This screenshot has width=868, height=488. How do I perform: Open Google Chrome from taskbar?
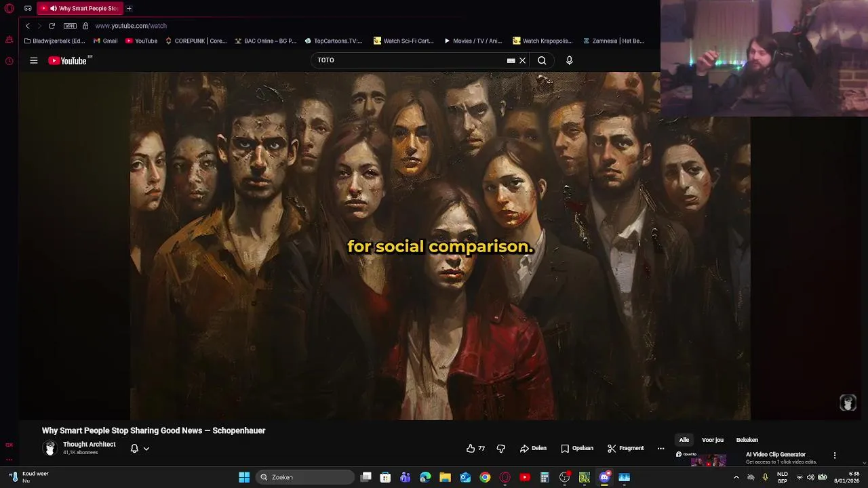coord(485,477)
